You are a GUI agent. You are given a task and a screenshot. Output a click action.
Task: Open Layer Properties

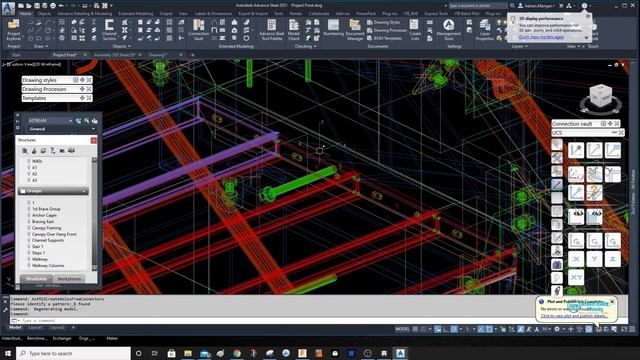[485, 30]
